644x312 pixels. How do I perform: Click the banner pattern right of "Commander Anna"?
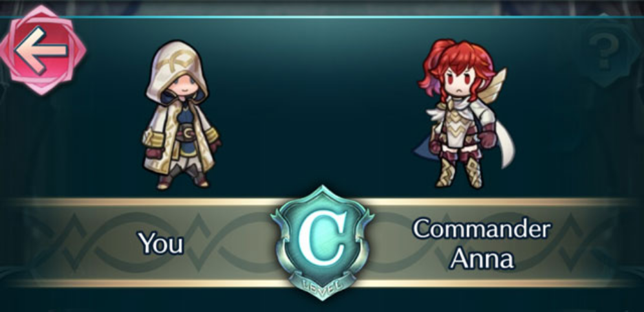[x=596, y=243]
